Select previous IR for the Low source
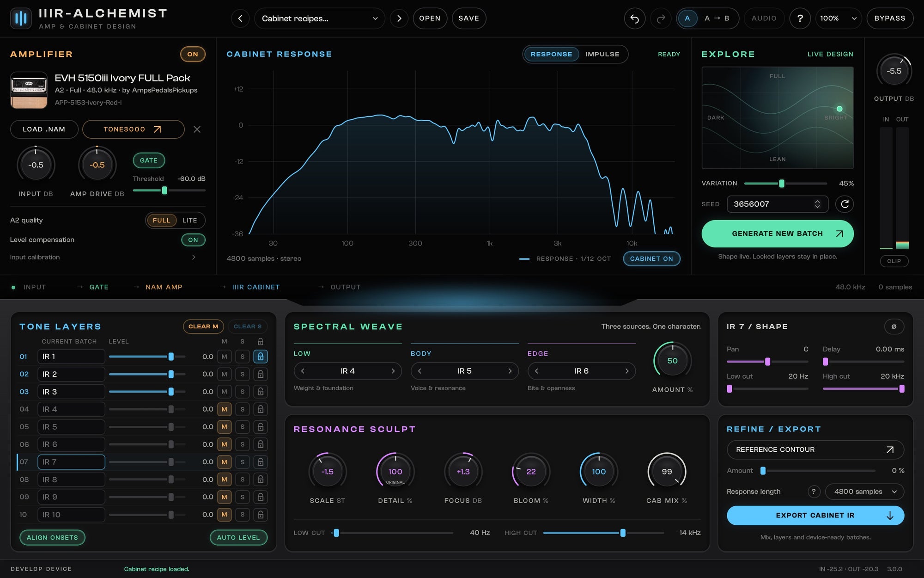This screenshot has height=578, width=924. [x=303, y=371]
